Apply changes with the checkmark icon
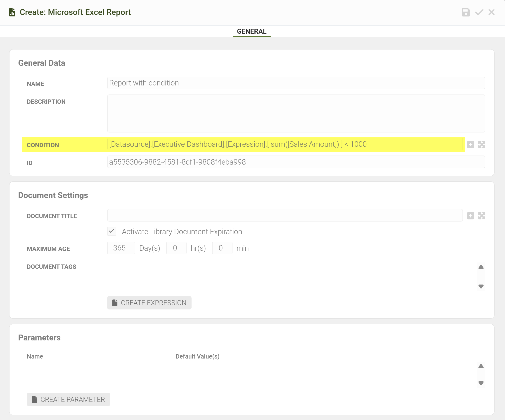The image size is (505, 420). pos(479,12)
